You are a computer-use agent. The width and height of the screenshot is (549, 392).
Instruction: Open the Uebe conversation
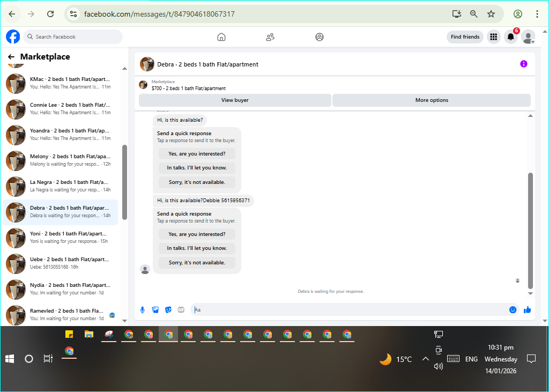60,263
